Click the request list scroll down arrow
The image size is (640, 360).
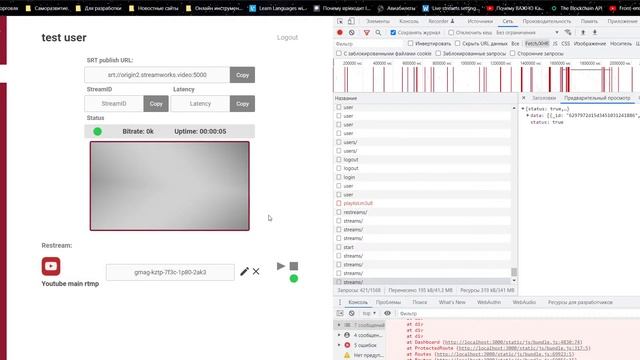[x=514, y=280]
